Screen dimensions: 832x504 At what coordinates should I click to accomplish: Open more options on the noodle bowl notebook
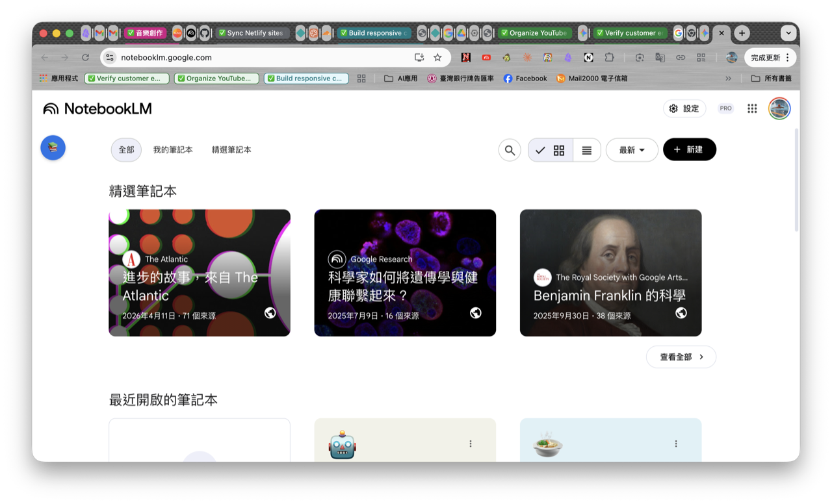tap(676, 444)
